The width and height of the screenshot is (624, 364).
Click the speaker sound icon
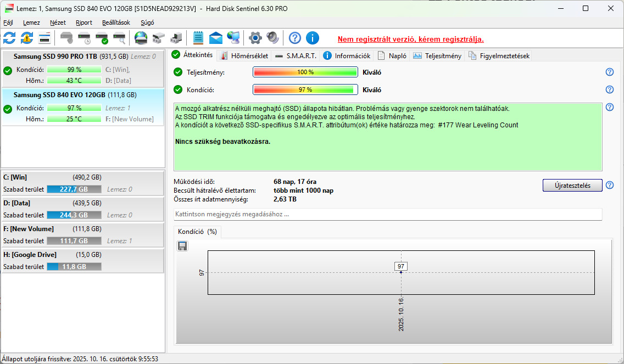point(272,38)
